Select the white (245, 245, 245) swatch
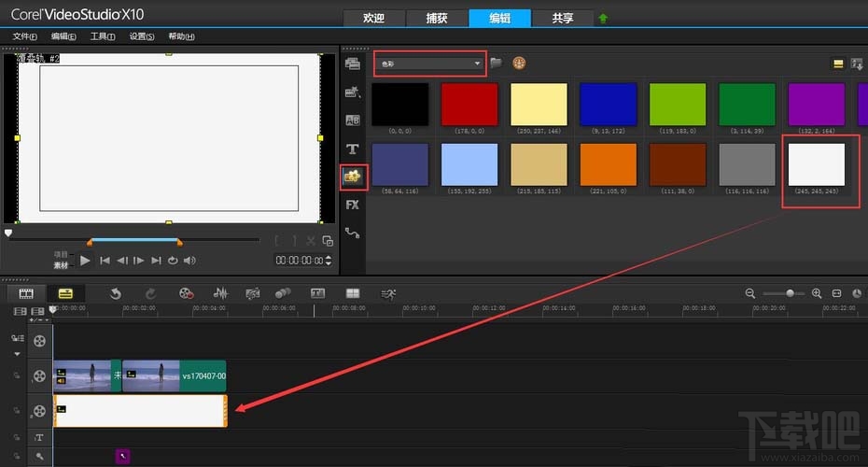Viewport: 868px width, 467px height. coord(817,164)
